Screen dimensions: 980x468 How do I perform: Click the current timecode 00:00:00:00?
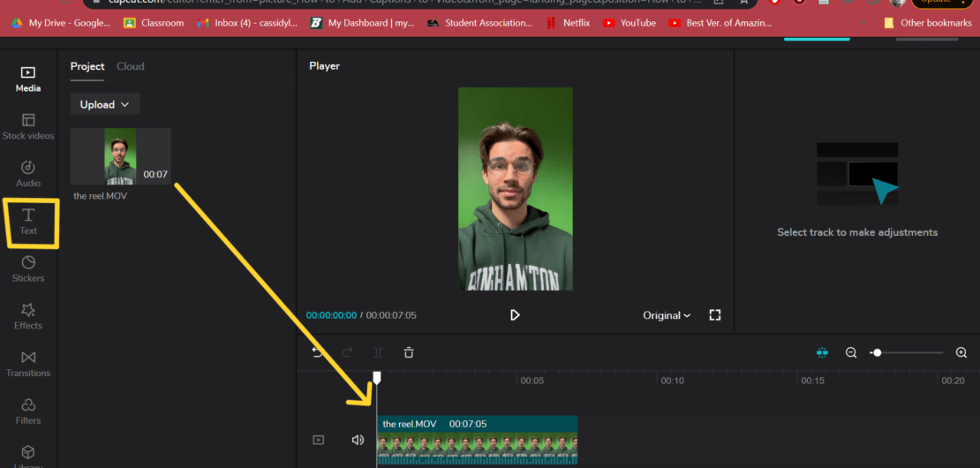pos(331,315)
